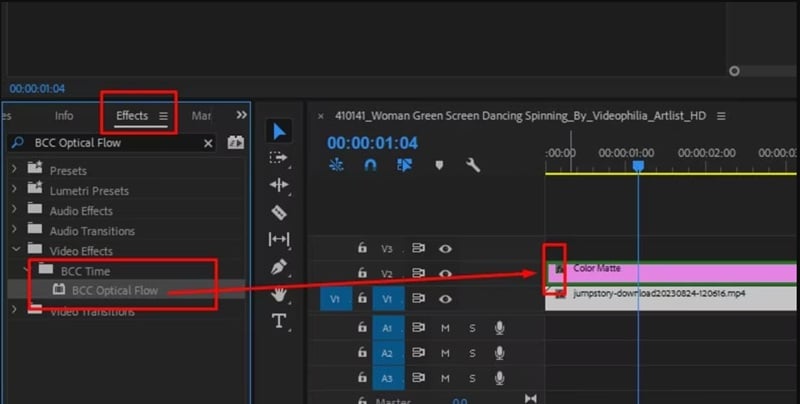Toggle lock on track V3
Image resolution: width=800 pixels, height=404 pixels.
click(362, 248)
